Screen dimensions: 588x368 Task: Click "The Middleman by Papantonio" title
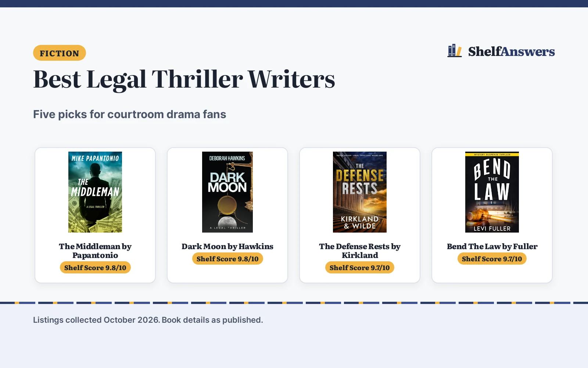(95, 251)
